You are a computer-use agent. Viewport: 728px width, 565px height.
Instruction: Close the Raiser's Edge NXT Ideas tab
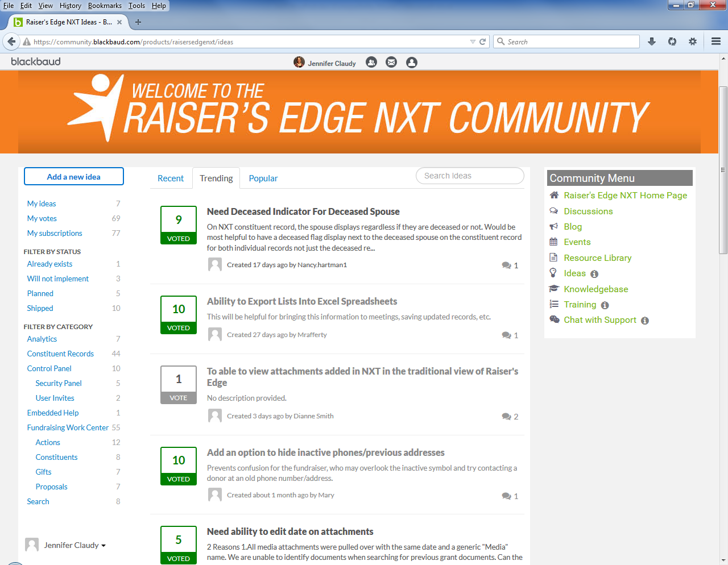tap(119, 22)
